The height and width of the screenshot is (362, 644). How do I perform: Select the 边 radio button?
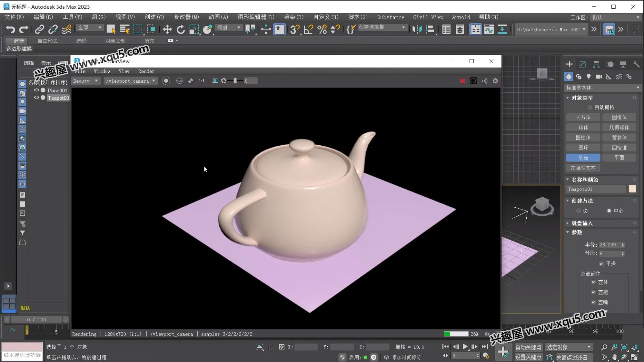[x=578, y=211]
